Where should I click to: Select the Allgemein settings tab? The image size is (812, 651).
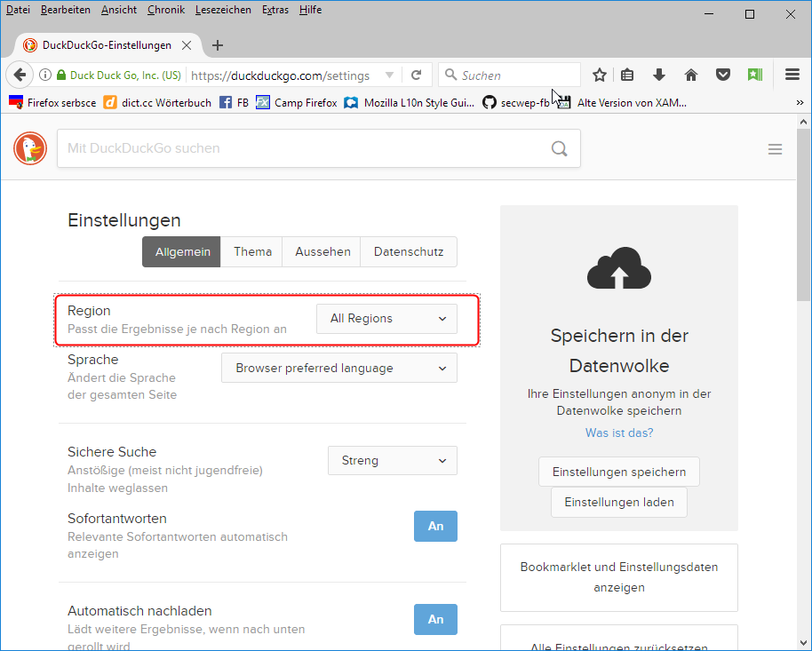click(182, 251)
